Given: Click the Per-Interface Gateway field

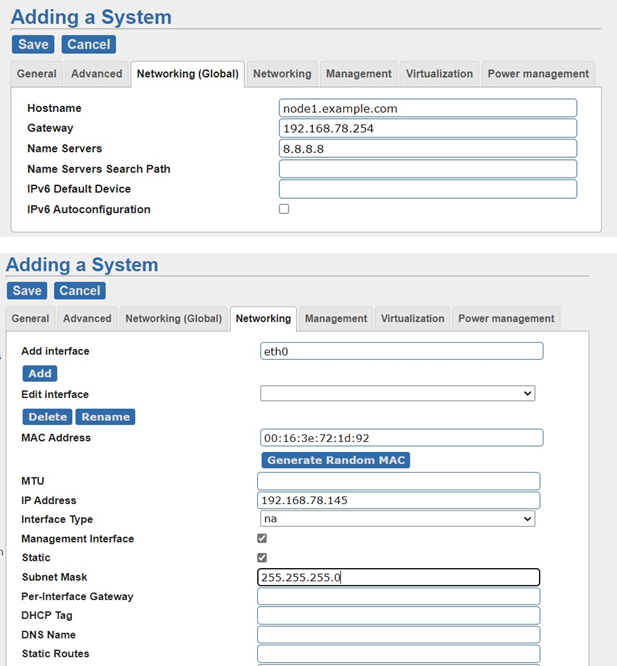Looking at the screenshot, I should [399, 596].
